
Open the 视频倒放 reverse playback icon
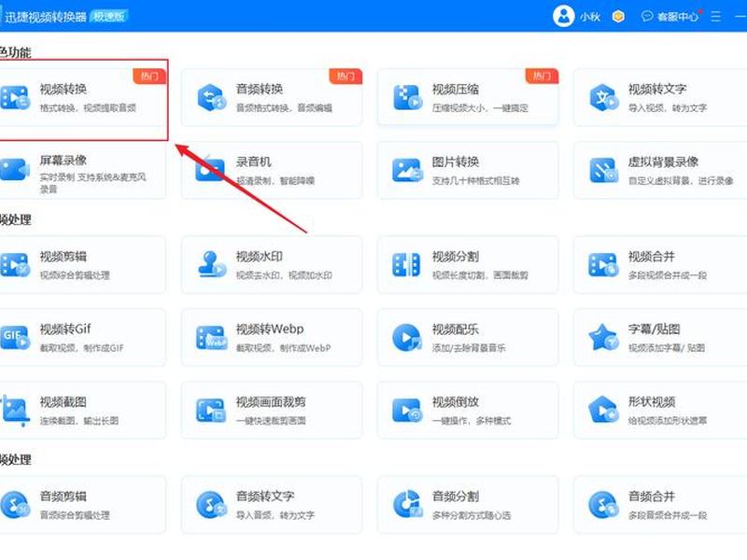click(x=407, y=410)
